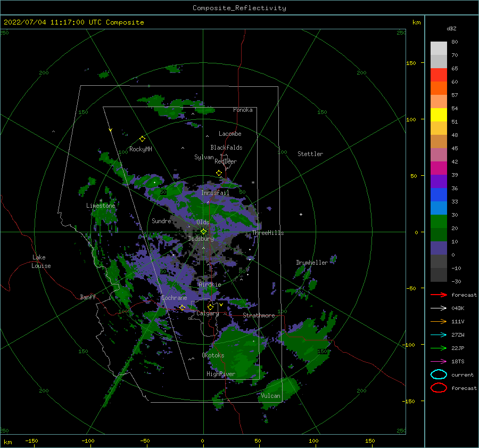The height and width of the screenshot is (448, 479).
Task: Click the Composite_Reflectivity title text
Action: pyautogui.click(x=240, y=8)
